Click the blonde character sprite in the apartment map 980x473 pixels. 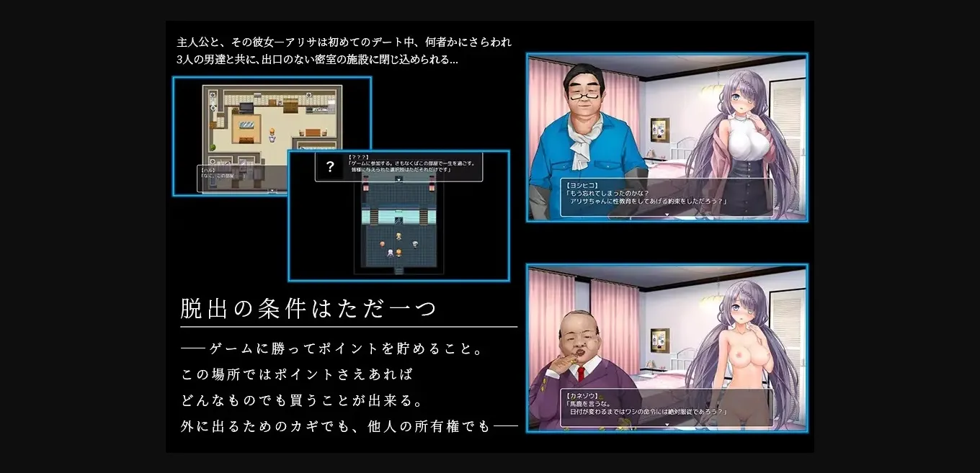272,133
